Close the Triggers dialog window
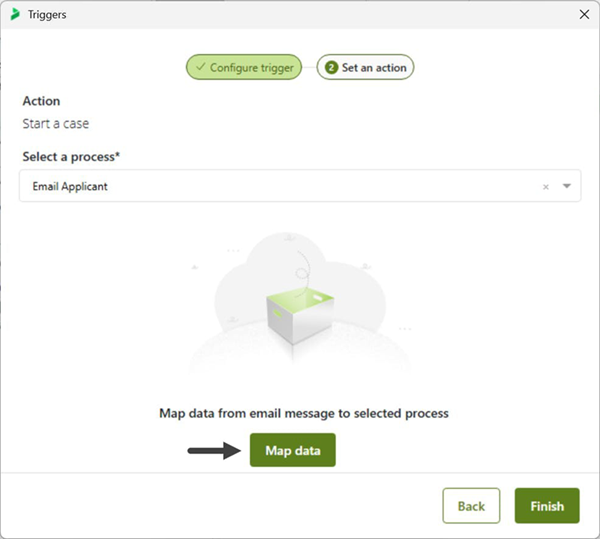The height and width of the screenshot is (539, 600). click(x=584, y=15)
